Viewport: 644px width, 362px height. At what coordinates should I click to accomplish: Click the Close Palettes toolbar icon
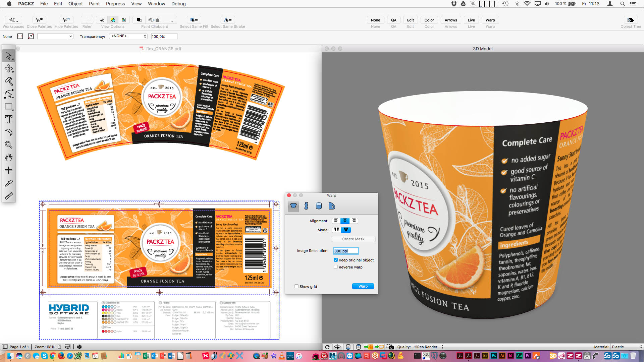coord(39,20)
